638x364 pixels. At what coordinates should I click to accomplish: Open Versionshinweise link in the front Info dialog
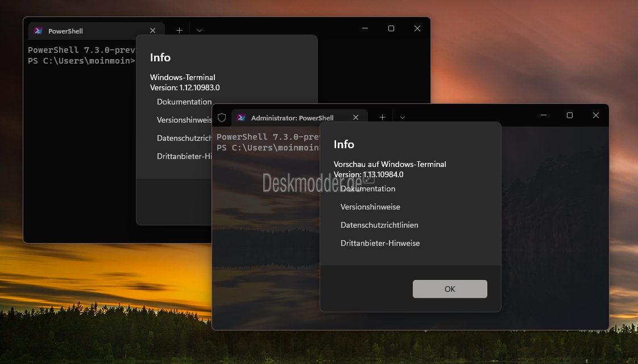tap(370, 207)
